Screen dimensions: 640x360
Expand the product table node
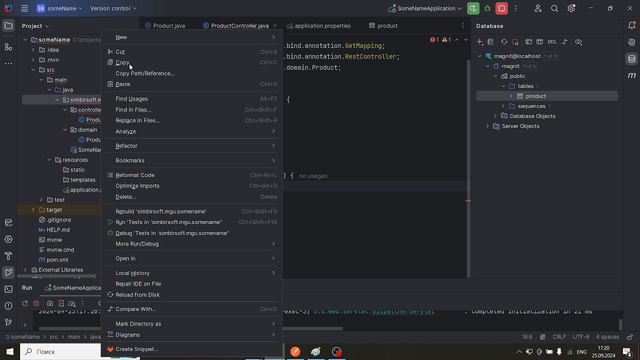[x=511, y=96]
